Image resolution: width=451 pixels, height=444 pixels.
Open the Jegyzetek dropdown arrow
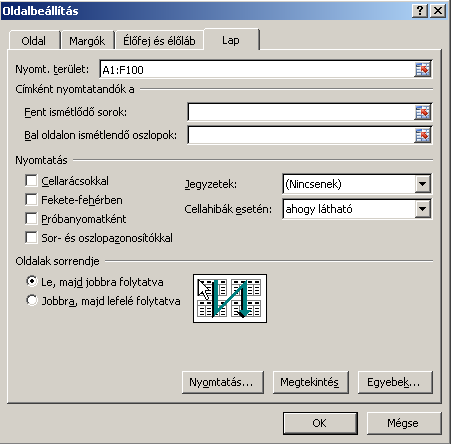tap(422, 184)
